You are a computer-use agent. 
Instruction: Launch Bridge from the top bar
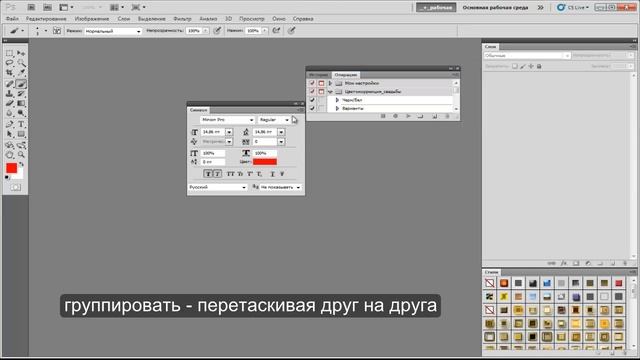click(31, 7)
